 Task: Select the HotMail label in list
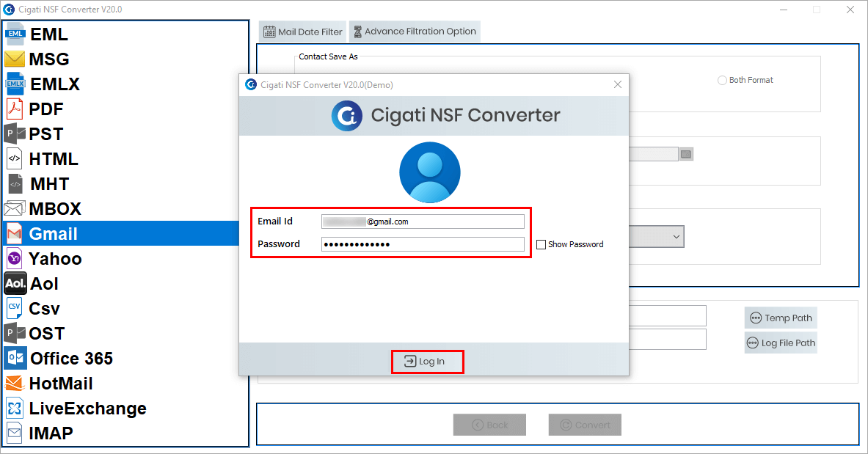[61, 383]
